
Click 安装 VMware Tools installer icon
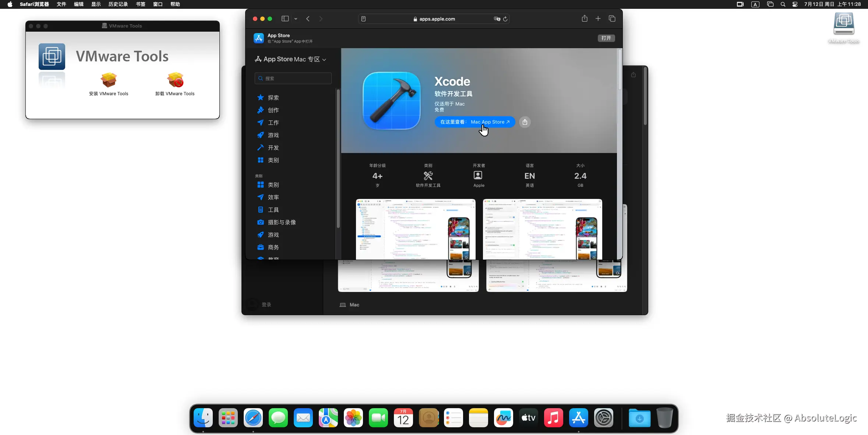point(109,80)
